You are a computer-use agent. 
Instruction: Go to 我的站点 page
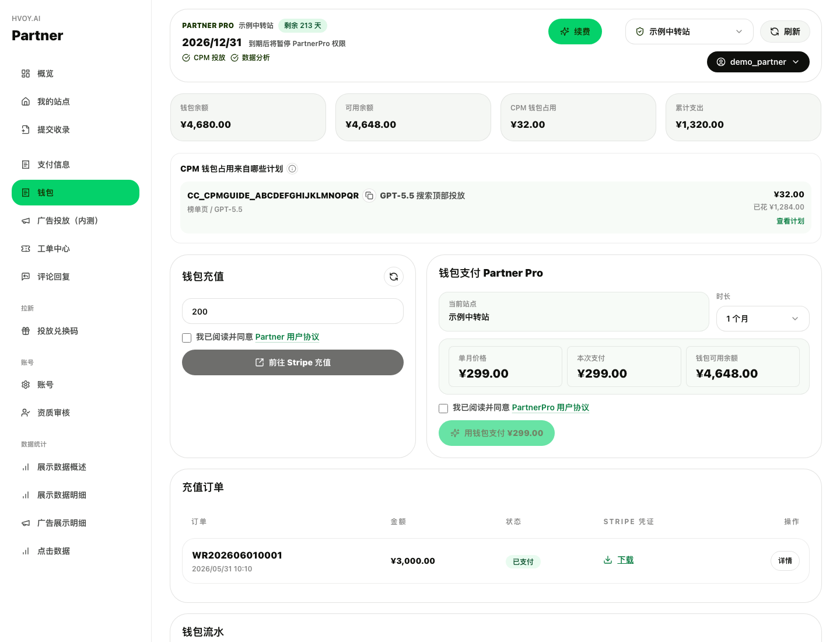tap(75, 102)
